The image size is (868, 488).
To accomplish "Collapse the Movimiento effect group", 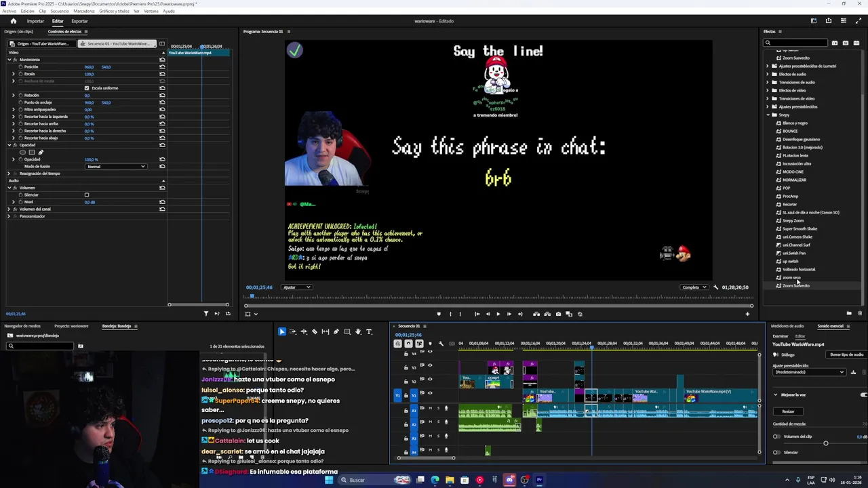I will [9, 60].
